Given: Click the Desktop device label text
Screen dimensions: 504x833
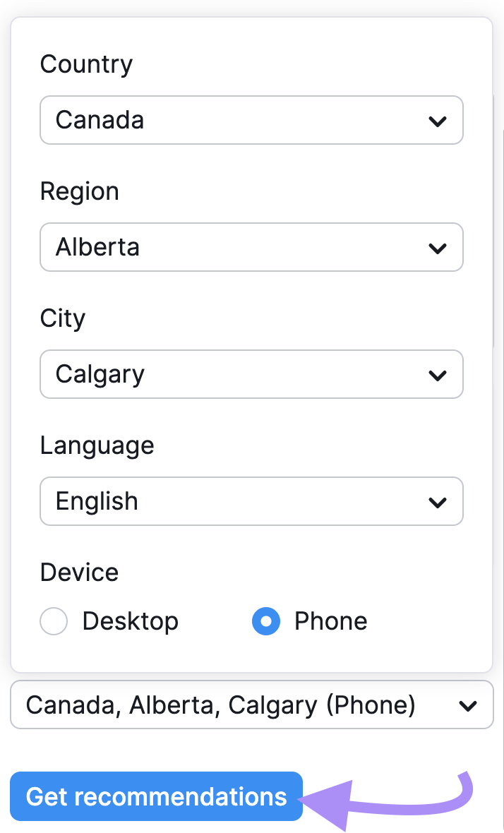Looking at the screenshot, I should click(130, 621).
